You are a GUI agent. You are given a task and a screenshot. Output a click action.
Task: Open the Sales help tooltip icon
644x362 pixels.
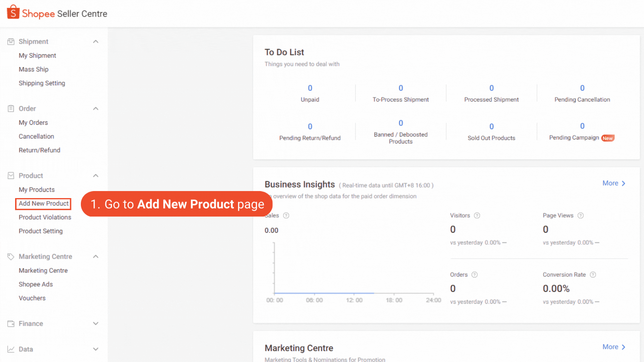point(286,216)
